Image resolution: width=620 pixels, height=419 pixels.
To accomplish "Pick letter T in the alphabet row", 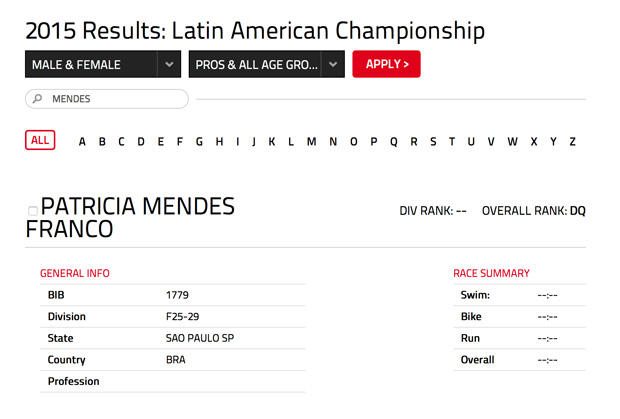I will click(x=451, y=142).
